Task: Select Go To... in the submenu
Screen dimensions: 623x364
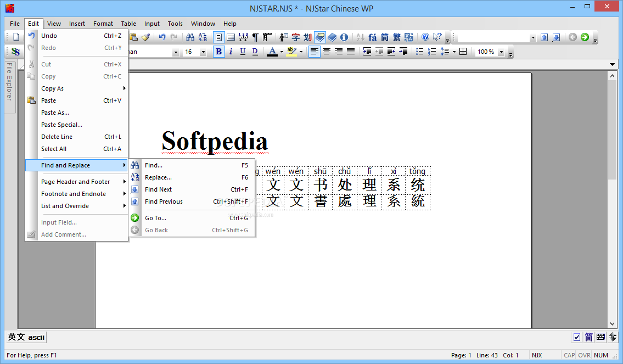Action: (x=192, y=218)
